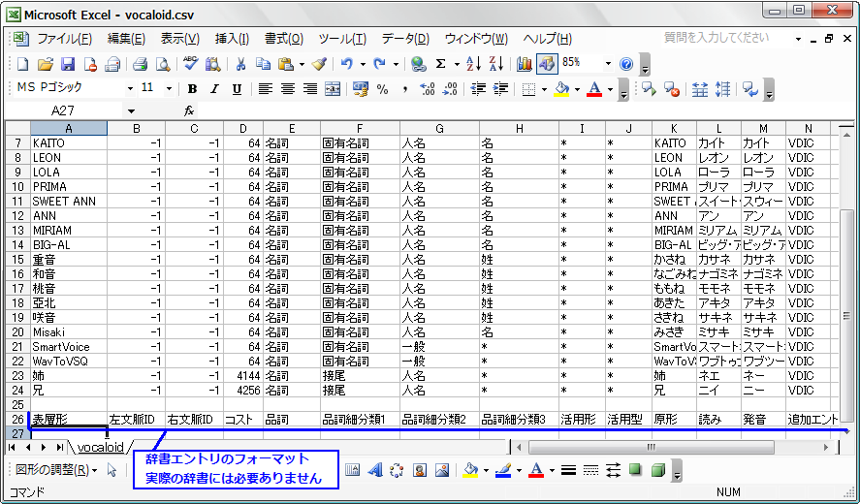Run the ABC spelling check
The image size is (860, 504).
point(190,64)
